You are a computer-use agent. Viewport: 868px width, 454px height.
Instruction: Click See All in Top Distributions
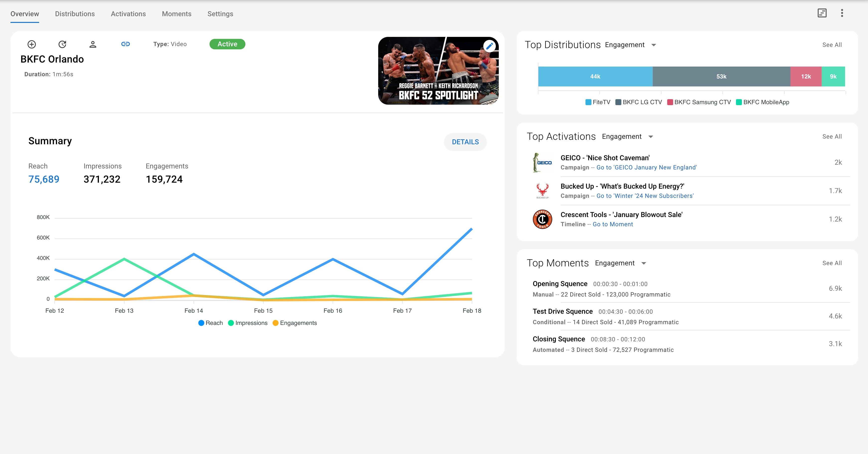click(x=832, y=45)
